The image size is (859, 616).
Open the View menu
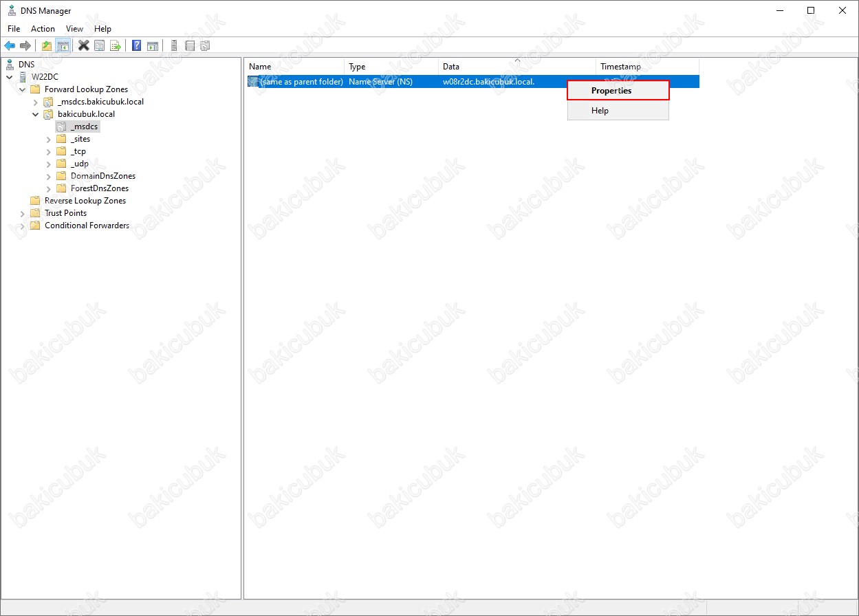pos(74,29)
